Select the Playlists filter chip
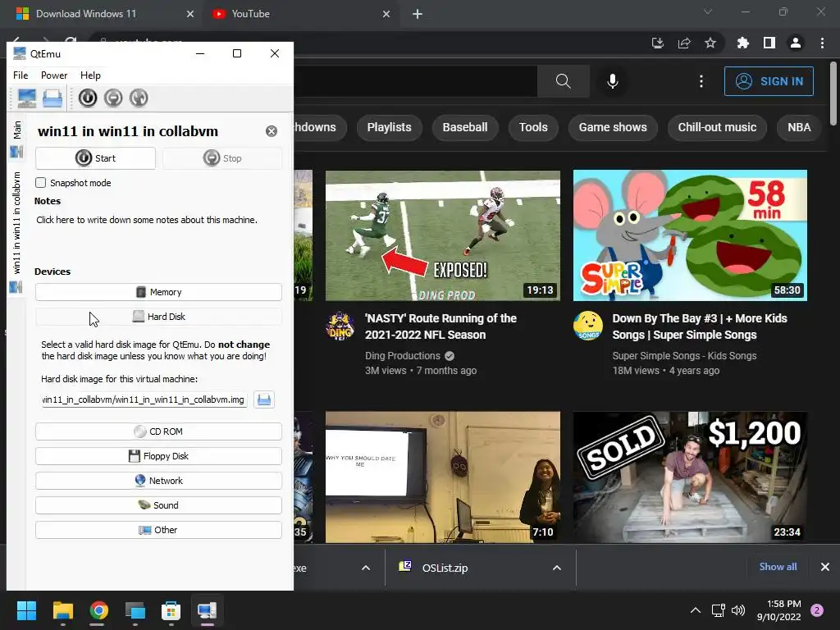Screen dimensions: 840x630 click(390, 127)
